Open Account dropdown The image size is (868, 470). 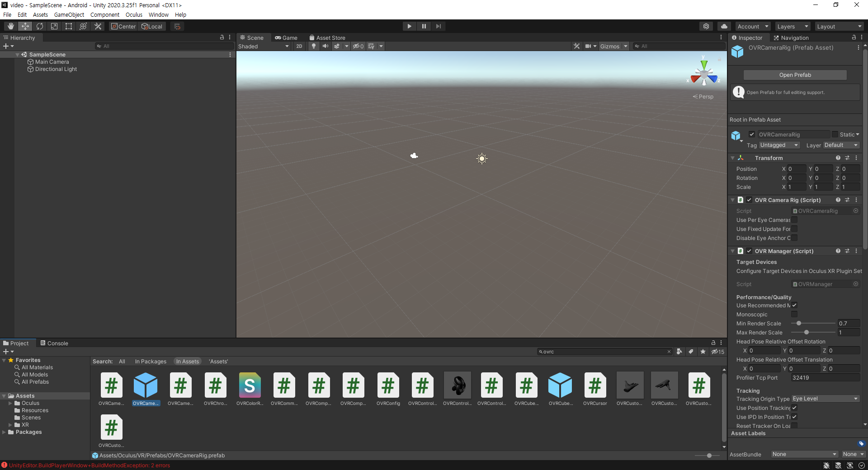(x=752, y=26)
